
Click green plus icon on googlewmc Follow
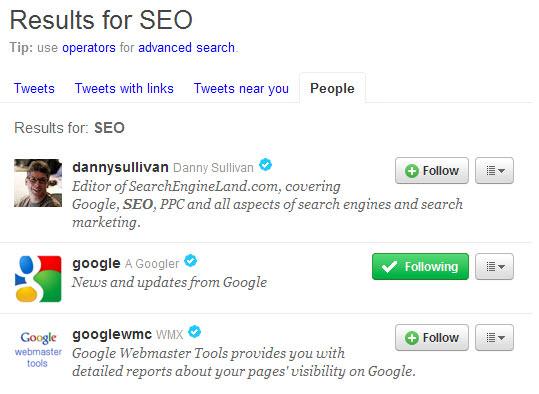coord(411,338)
